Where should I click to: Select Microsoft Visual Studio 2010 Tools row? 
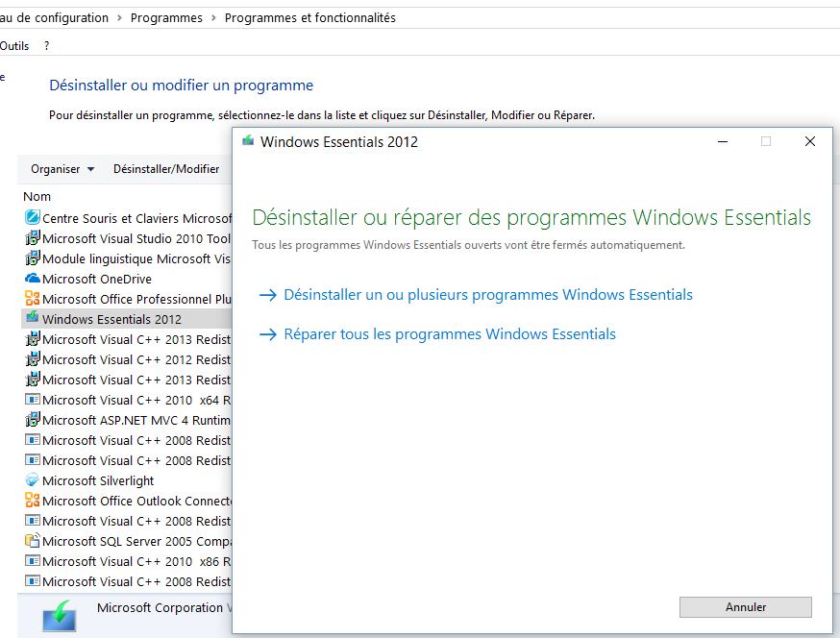[x=127, y=238]
